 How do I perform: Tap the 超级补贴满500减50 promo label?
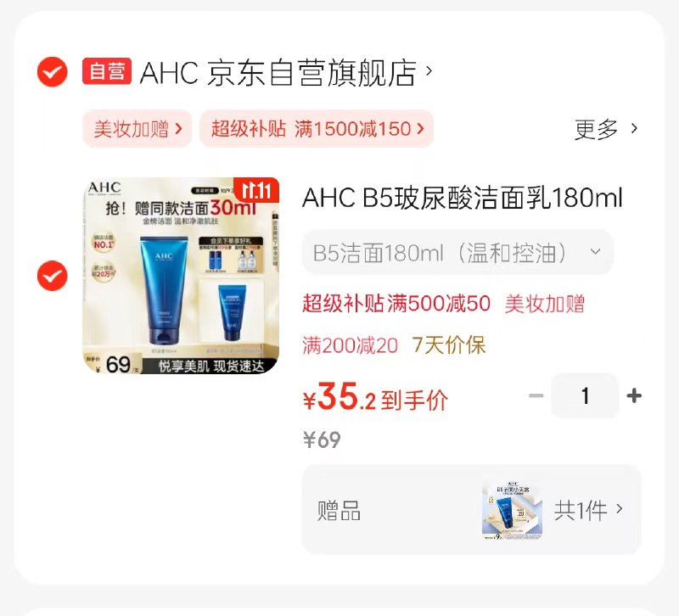[396, 303]
